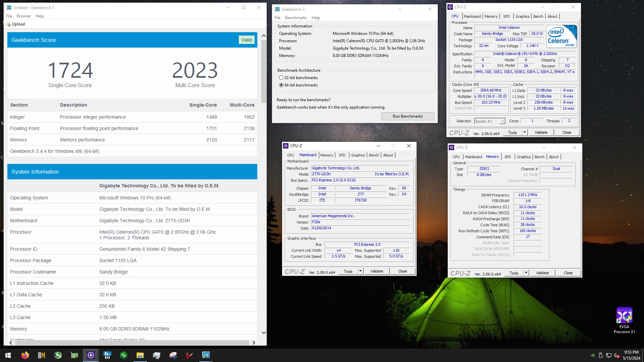Open the BM app in the taskbar
The image size is (644, 362).
pos(41,355)
